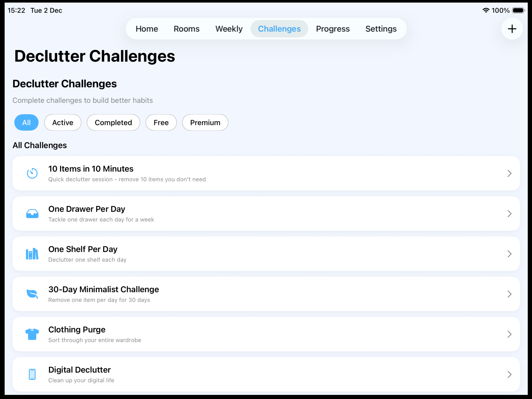Open One Drawer Per Day title
This screenshot has height=399, width=532.
click(x=87, y=209)
